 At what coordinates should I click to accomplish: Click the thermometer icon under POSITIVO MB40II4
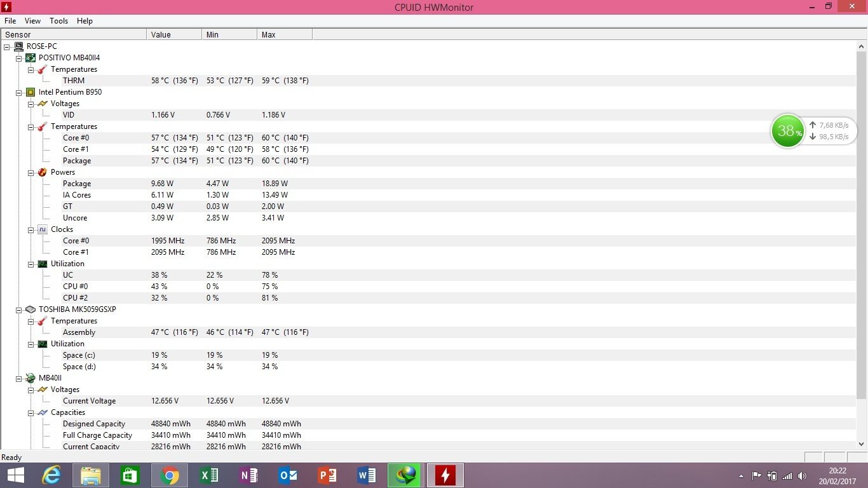(x=42, y=69)
